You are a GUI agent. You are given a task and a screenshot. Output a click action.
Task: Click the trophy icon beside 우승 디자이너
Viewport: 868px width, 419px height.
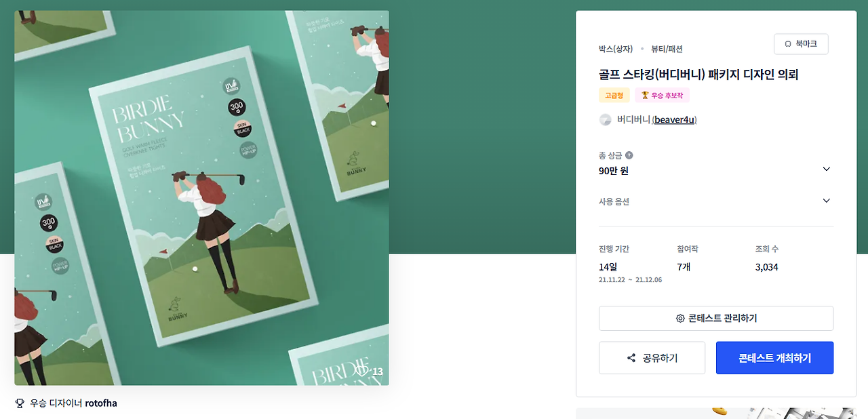(x=20, y=403)
